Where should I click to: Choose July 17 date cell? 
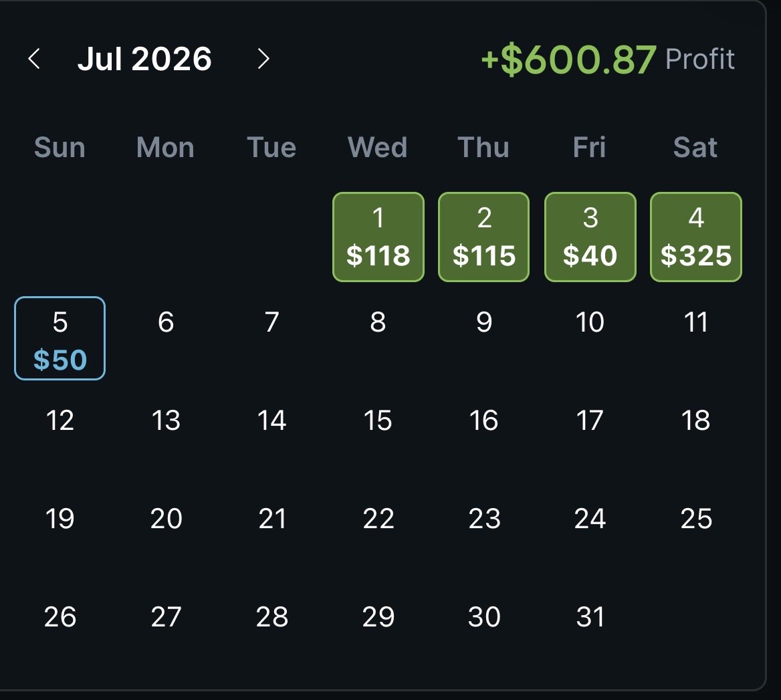590,420
